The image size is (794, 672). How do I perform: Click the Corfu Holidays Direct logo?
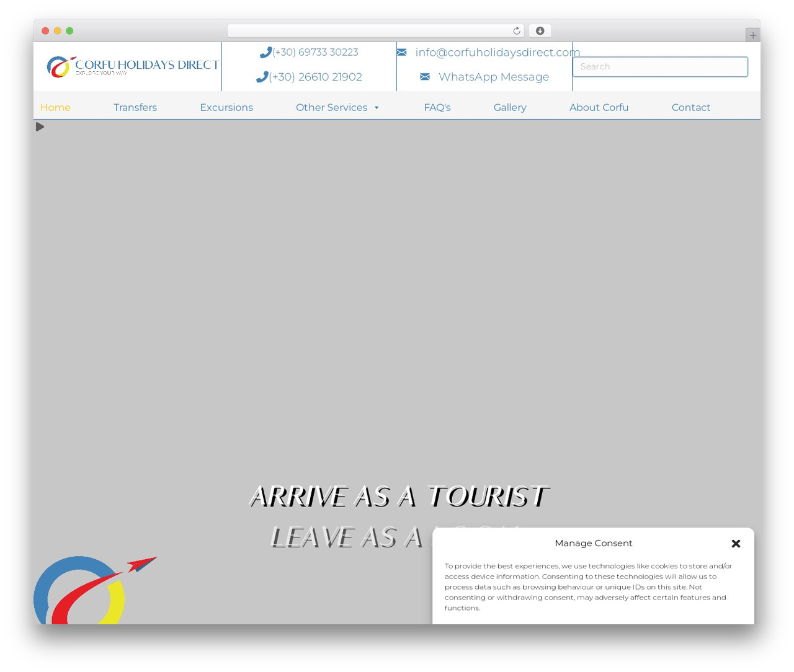pos(133,66)
